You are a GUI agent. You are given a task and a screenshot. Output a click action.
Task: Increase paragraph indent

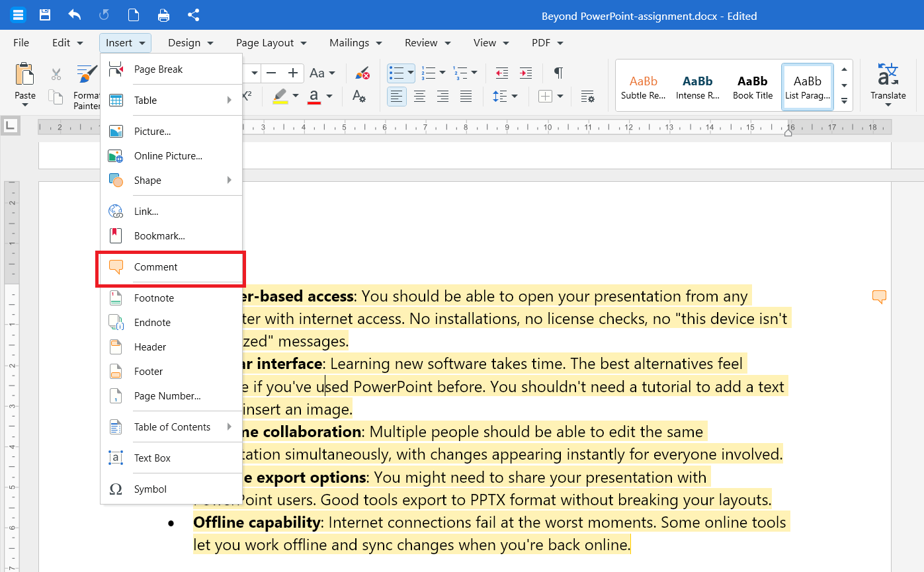point(526,73)
